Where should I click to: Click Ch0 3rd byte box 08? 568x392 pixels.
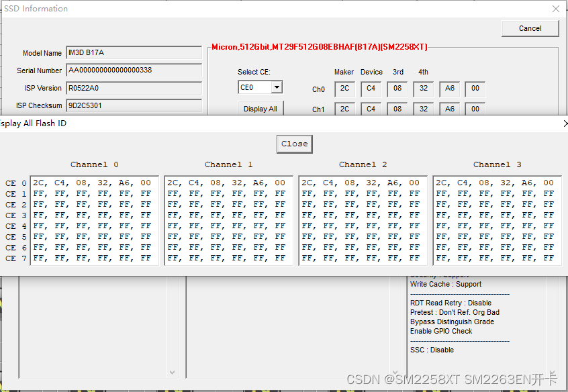(x=397, y=89)
